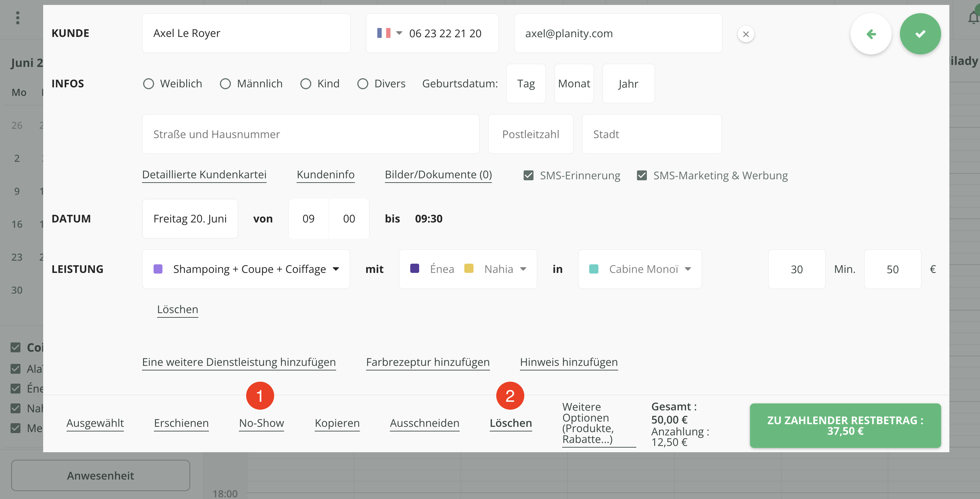Viewport: 980px width, 499px height.
Task: Click the green back arrow button
Action: 871,34
